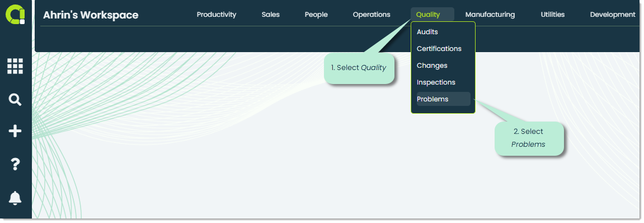Open the Productivity menu
The width and height of the screenshot is (644, 223).
pyautogui.click(x=217, y=15)
